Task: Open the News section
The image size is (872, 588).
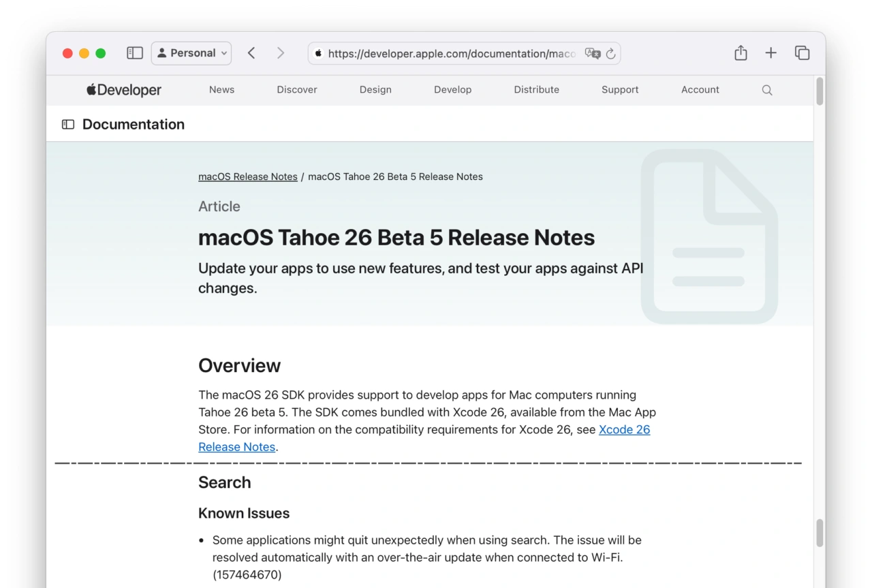Action: coord(221,89)
